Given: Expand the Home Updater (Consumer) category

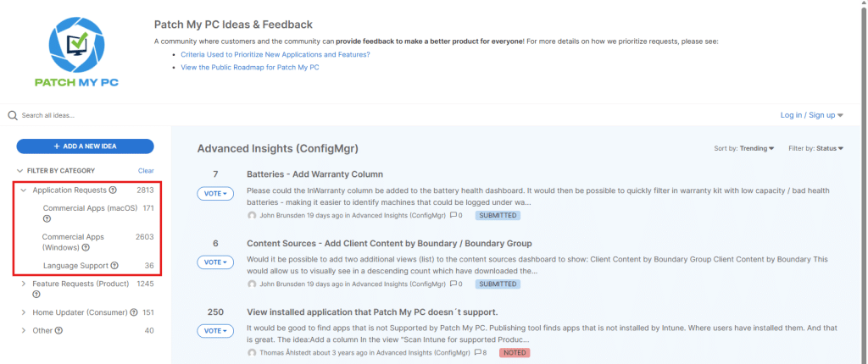Looking at the screenshot, I should click(24, 312).
